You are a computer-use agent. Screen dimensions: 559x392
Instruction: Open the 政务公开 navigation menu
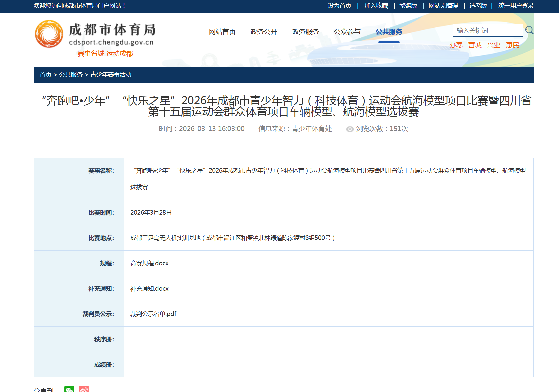pyautogui.click(x=264, y=32)
